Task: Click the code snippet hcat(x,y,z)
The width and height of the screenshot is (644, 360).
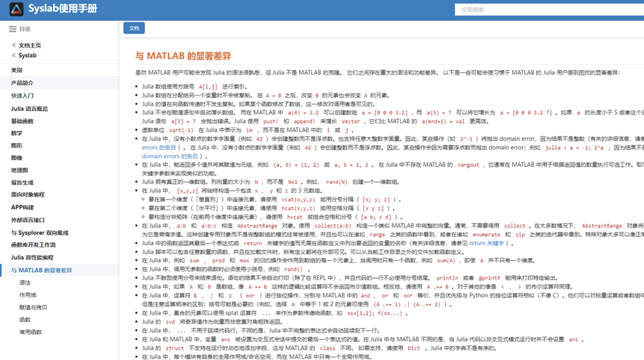Action: [x=299, y=209]
